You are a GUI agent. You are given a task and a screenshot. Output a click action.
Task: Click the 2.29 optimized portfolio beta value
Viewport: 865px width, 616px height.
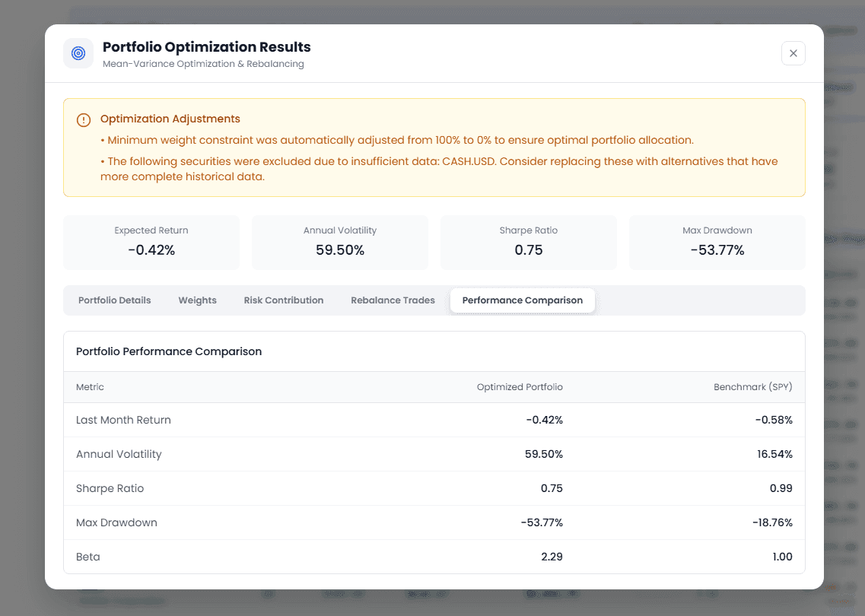click(552, 557)
